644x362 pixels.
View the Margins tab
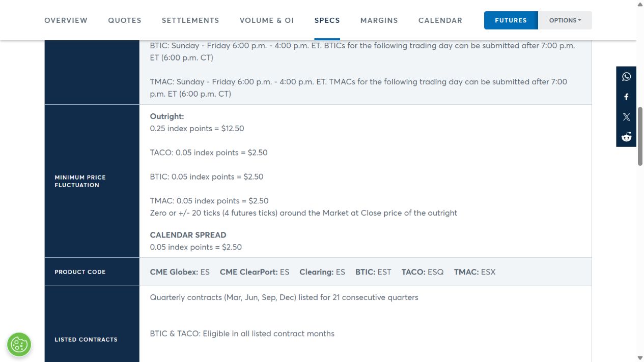(379, 20)
